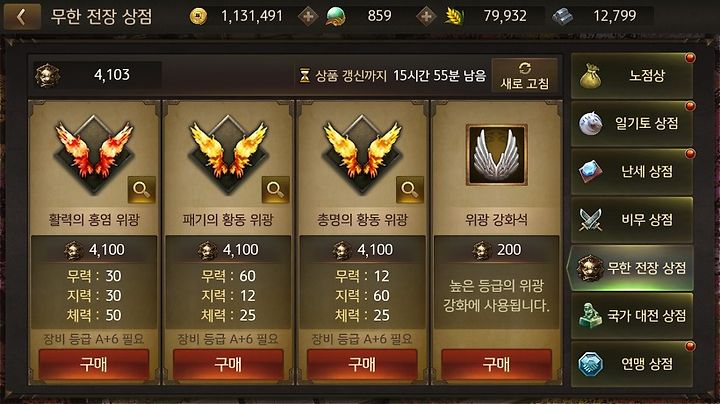Screen dimensions: 720x404
Task: Inspect 패기의 황동 위광 with the magnifier
Action: pyautogui.click(x=276, y=189)
